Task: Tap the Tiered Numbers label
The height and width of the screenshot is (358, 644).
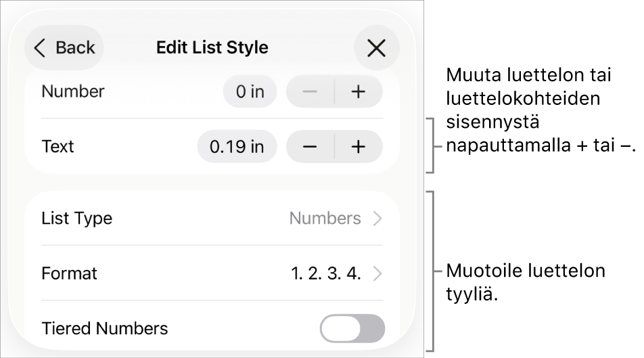Action: (x=105, y=329)
